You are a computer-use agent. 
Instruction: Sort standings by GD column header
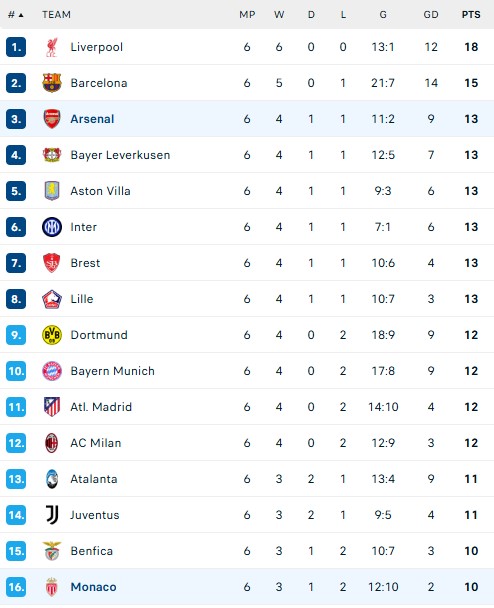point(431,15)
